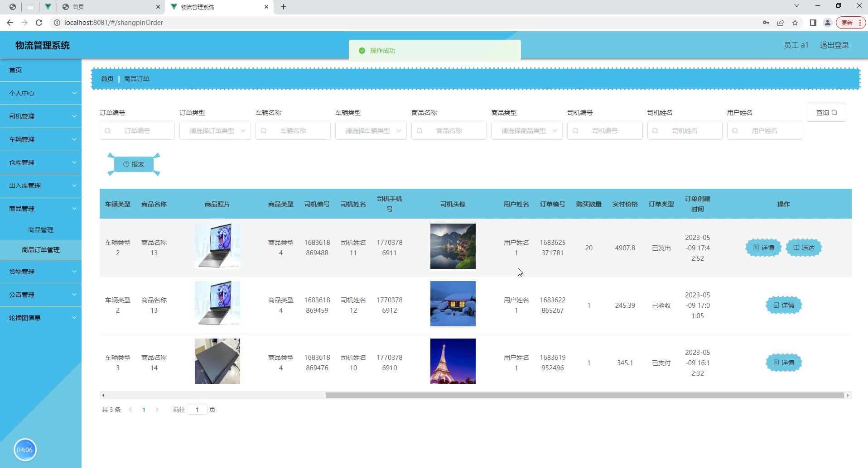
Task: Expand 货物管理 sidebar menu
Action: pos(41,272)
